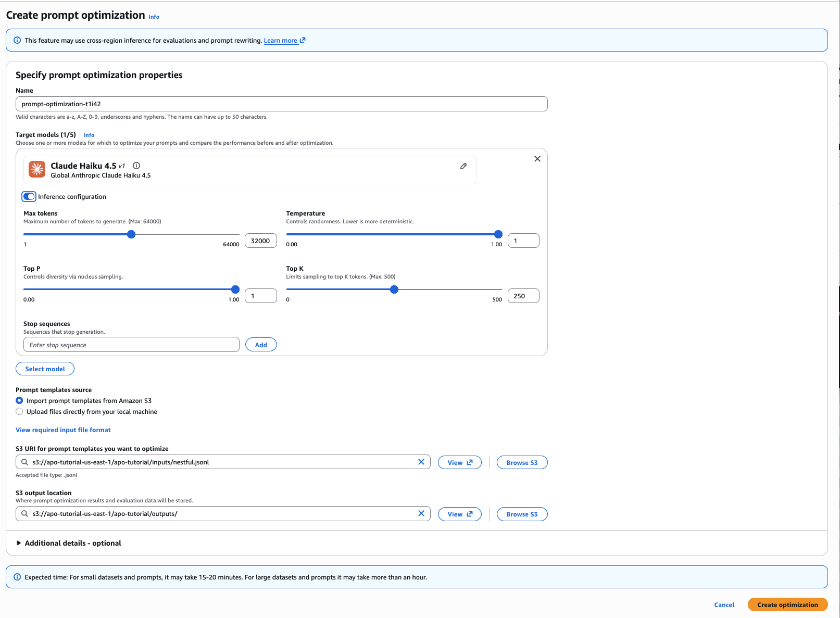The image size is (840, 618).
Task: Click the Max tokens value box showing 32000
Action: (260, 241)
